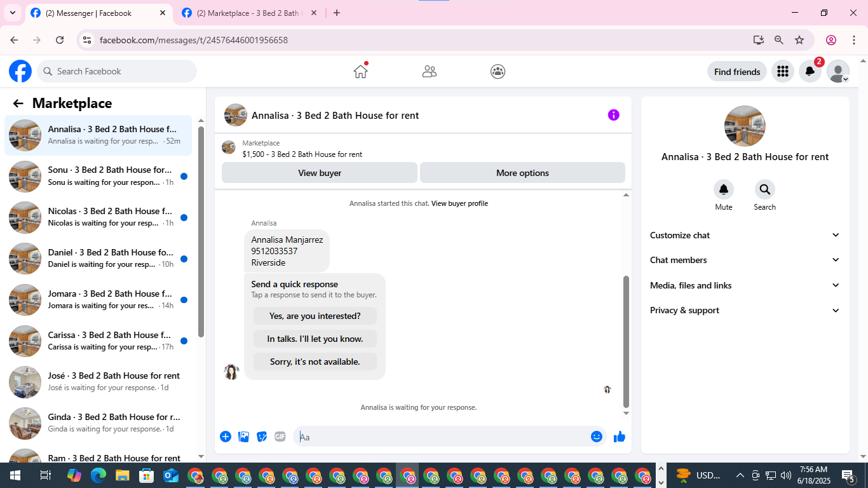The height and width of the screenshot is (488, 868).
Task: Bookmark this page with the star icon
Action: 799,40
